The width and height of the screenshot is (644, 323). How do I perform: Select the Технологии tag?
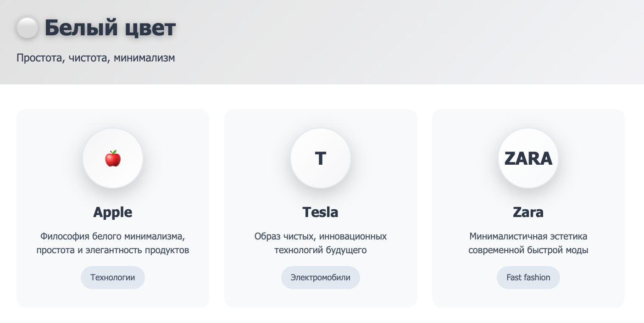click(x=113, y=278)
